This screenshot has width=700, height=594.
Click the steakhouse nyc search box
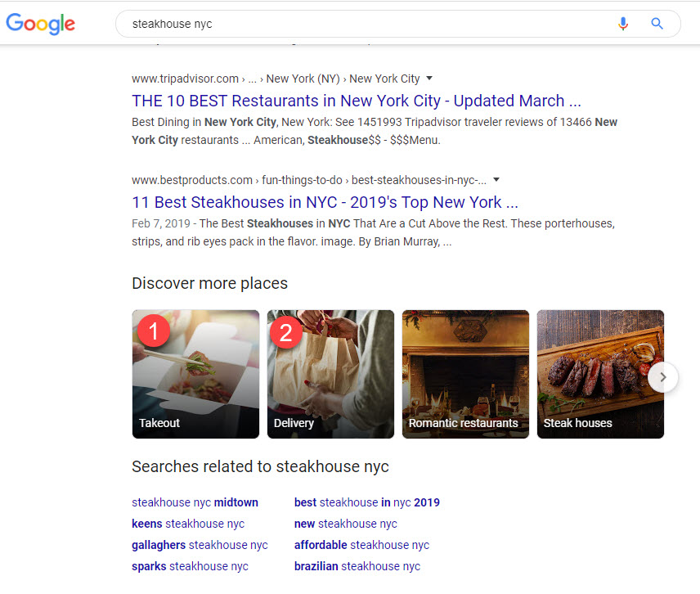(360, 24)
